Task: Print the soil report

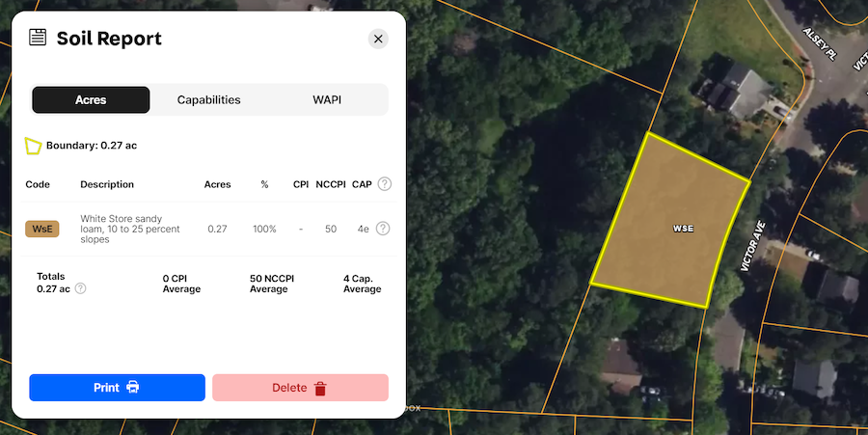Action: coord(117,388)
